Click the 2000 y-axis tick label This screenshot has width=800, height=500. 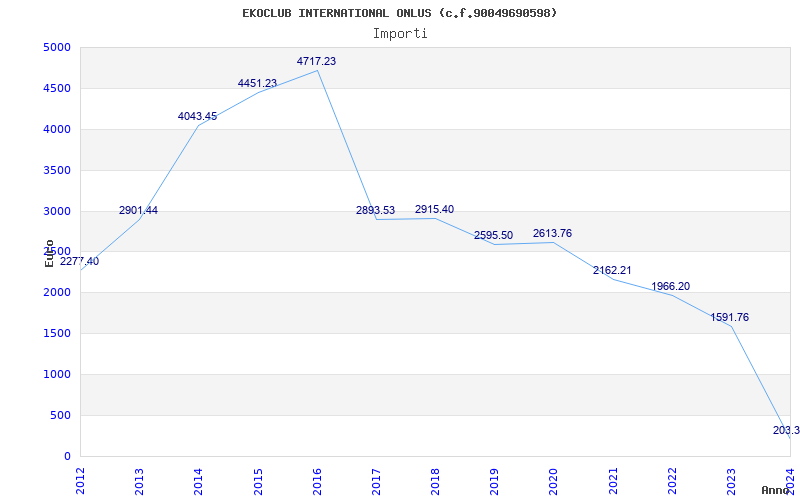[57, 293]
